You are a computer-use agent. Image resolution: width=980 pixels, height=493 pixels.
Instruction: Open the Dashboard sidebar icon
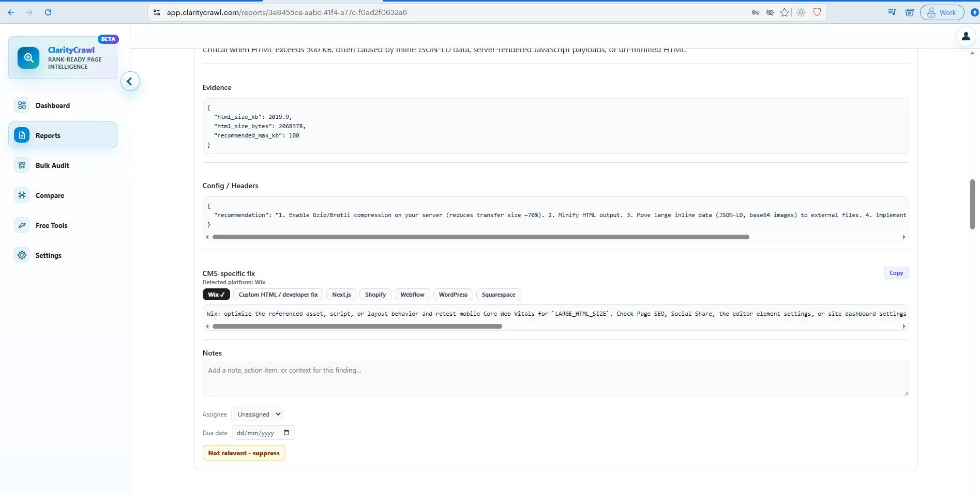coord(22,105)
